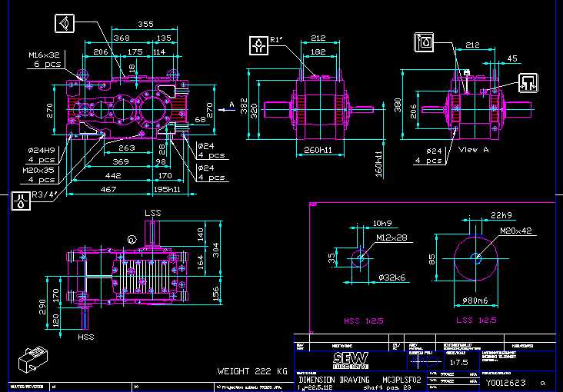Select the vertical 382 dimension
Screen dimensions: 563x392
click(x=244, y=106)
